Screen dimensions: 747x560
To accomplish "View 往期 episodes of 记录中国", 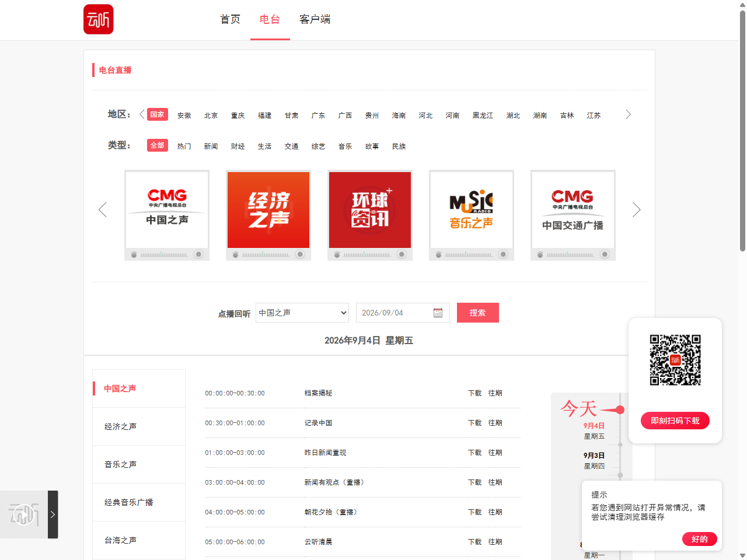I will coord(495,423).
